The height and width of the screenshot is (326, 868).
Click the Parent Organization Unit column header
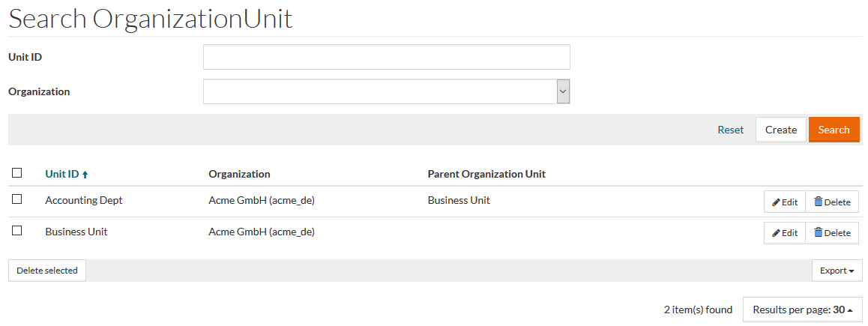point(486,174)
